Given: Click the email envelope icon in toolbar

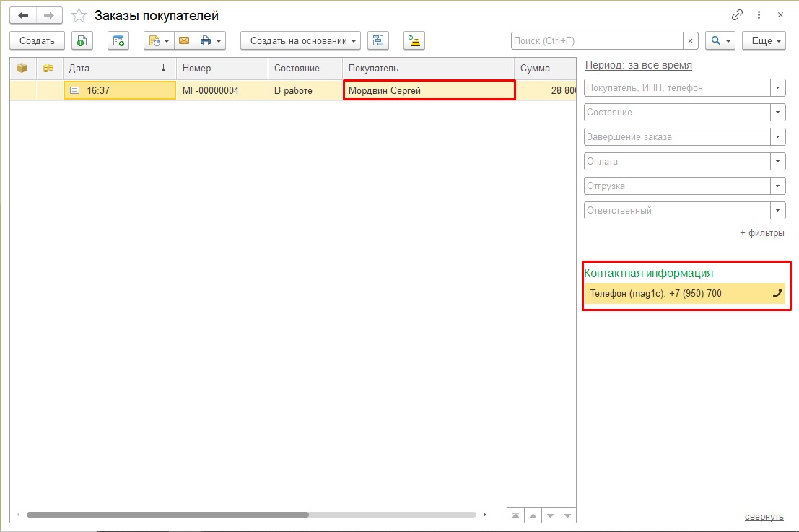Looking at the screenshot, I should click(184, 41).
